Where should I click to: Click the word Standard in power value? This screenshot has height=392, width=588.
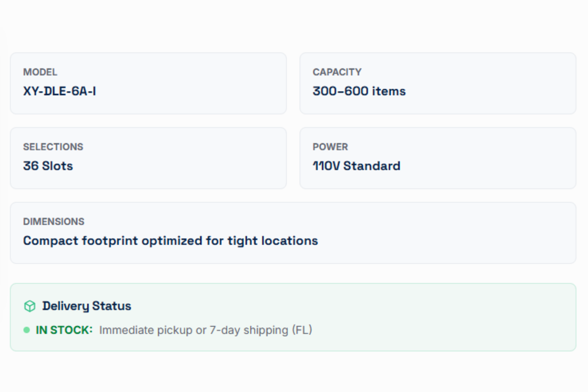pyautogui.click(x=372, y=166)
